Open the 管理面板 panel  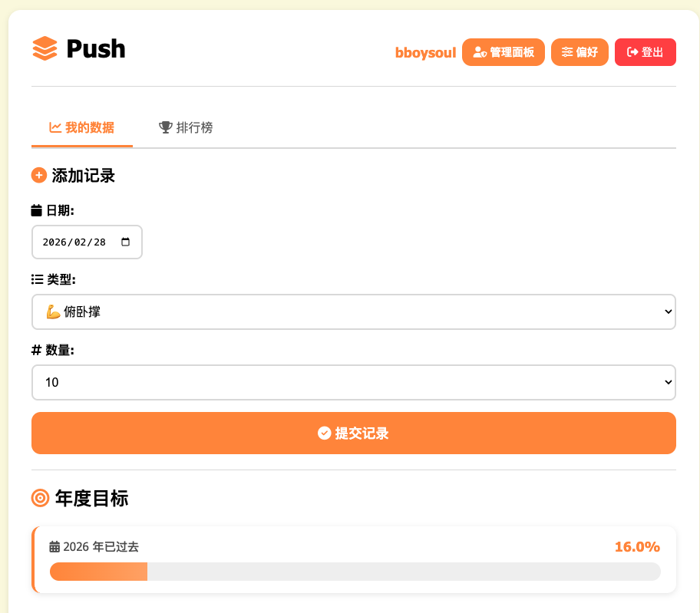pos(504,52)
